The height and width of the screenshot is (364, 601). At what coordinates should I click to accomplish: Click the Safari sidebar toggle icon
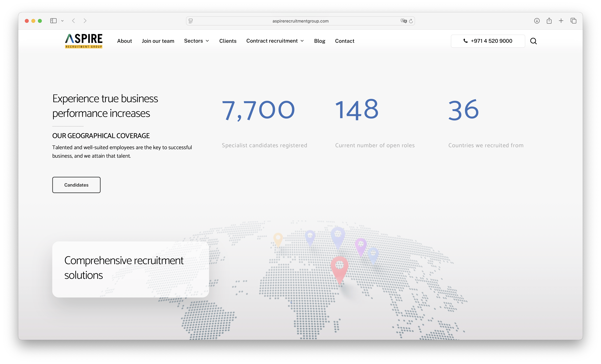tap(53, 21)
